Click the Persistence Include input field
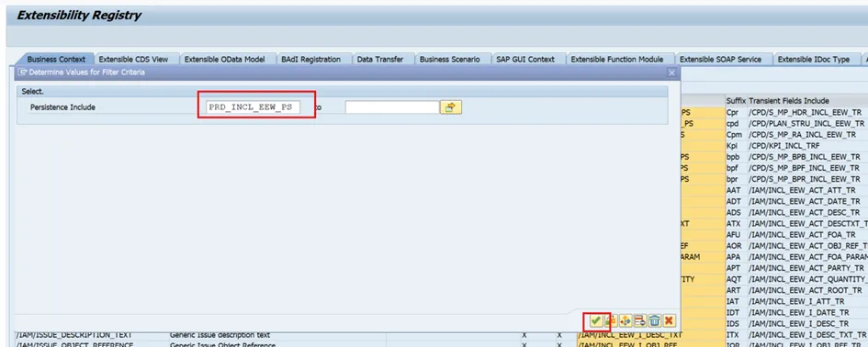The width and height of the screenshot is (868, 347). pos(253,107)
